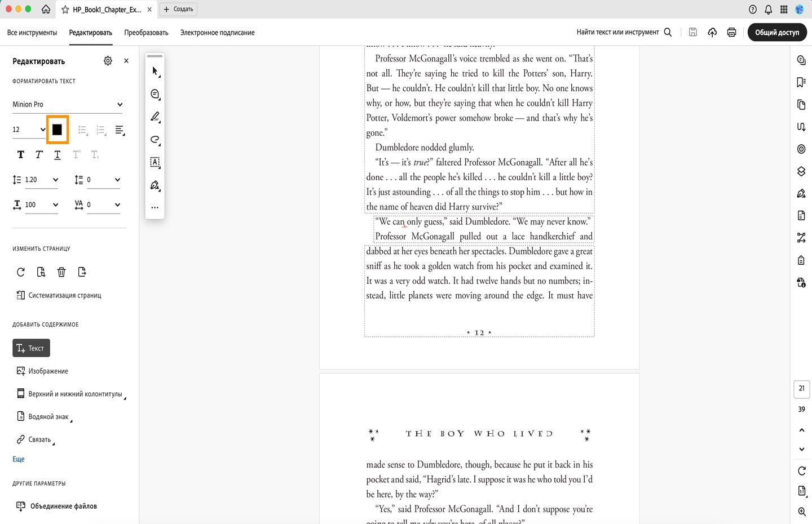The width and height of the screenshot is (812, 524).
Task: Open the black text color swatch
Action: tap(57, 130)
